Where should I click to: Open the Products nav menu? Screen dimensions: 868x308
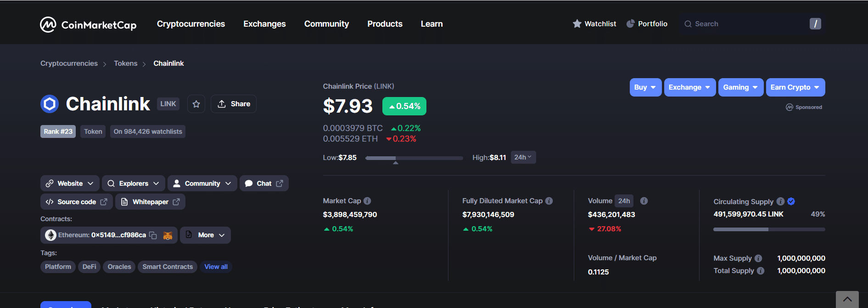[385, 24]
